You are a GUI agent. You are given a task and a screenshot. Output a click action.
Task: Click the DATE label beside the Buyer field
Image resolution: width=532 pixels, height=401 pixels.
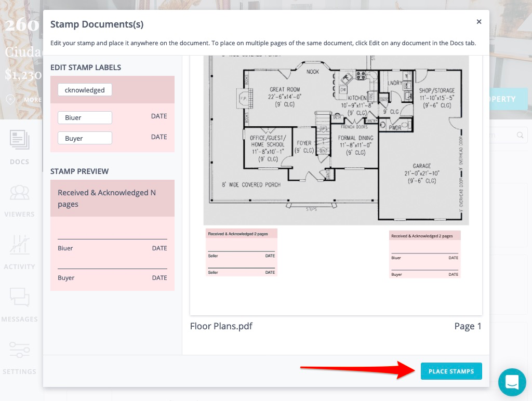159,137
